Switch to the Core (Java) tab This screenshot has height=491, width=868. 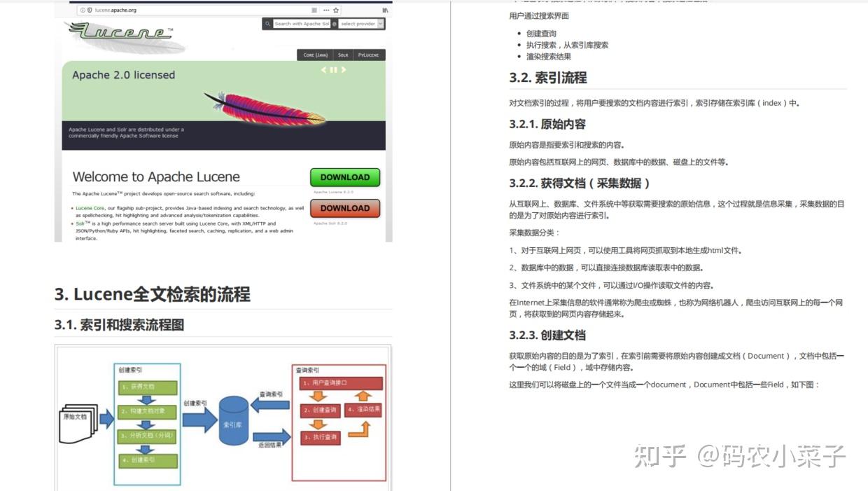(x=316, y=55)
